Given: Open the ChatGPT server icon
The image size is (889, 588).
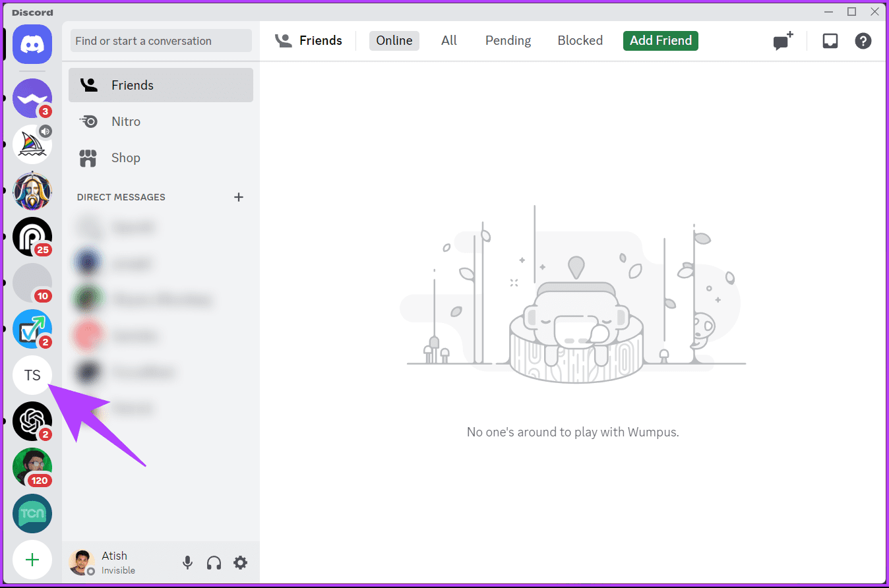Looking at the screenshot, I should tap(32, 421).
